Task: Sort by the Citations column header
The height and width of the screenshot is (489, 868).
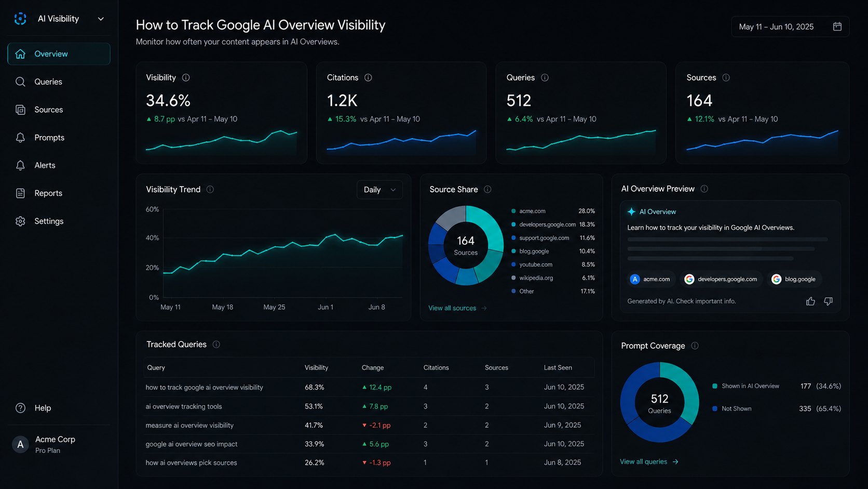Action: tap(436, 367)
